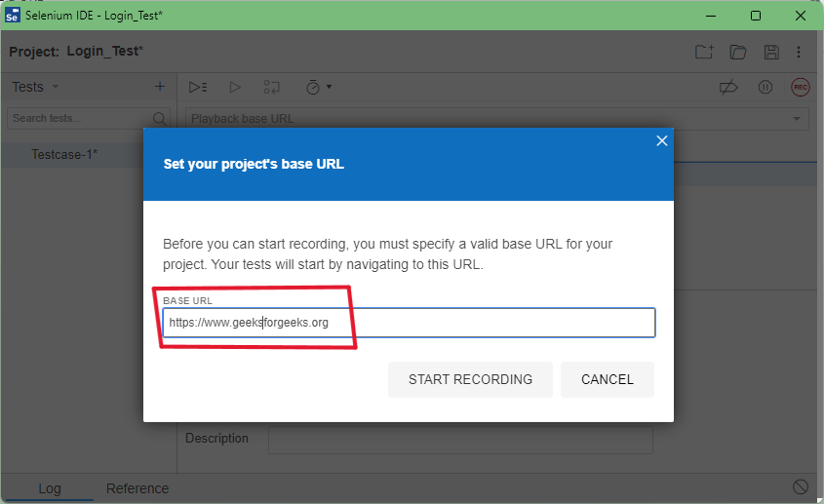Close the base URL dialog
Screen dimensions: 824x504
662,141
